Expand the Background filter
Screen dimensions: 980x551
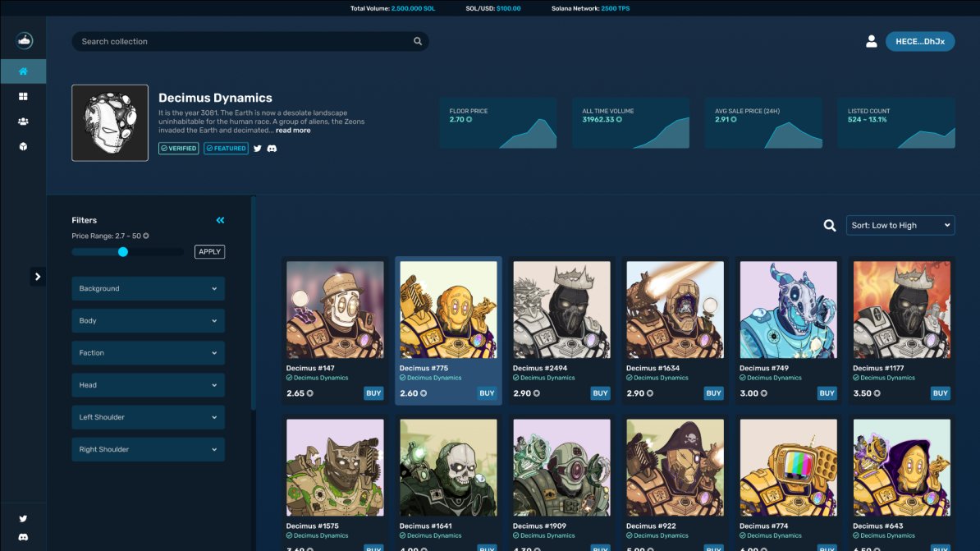pos(148,288)
